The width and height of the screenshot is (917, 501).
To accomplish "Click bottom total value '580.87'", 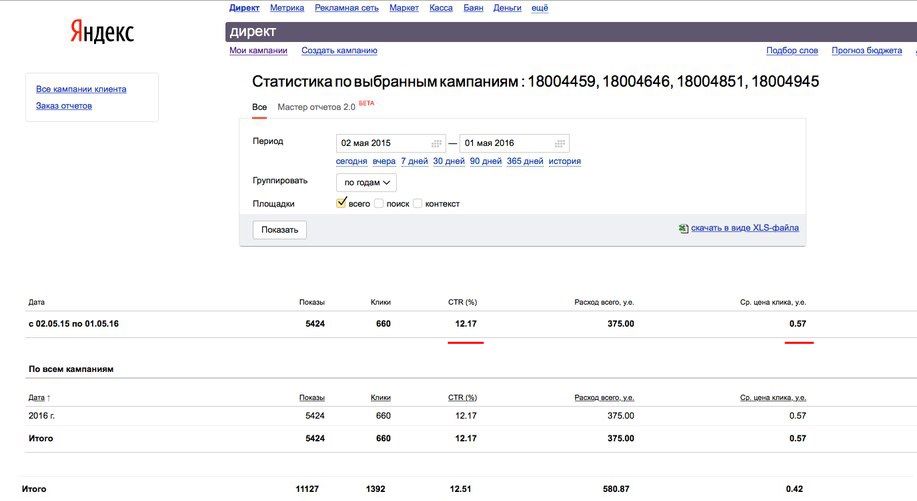I will (616, 489).
